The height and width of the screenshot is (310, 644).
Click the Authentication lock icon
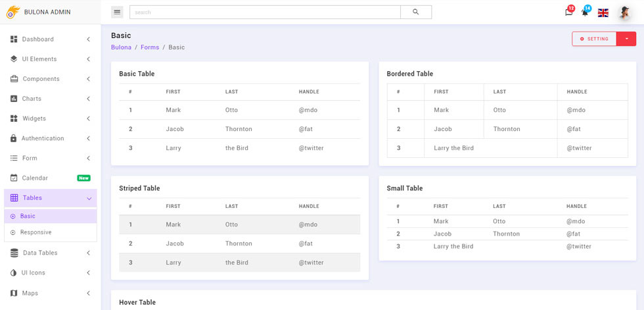[x=14, y=138]
